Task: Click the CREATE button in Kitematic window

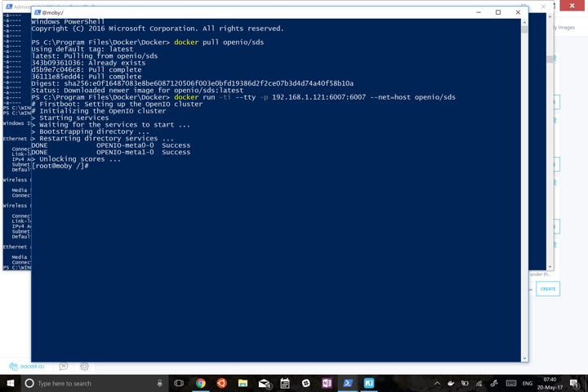Action: click(x=548, y=289)
